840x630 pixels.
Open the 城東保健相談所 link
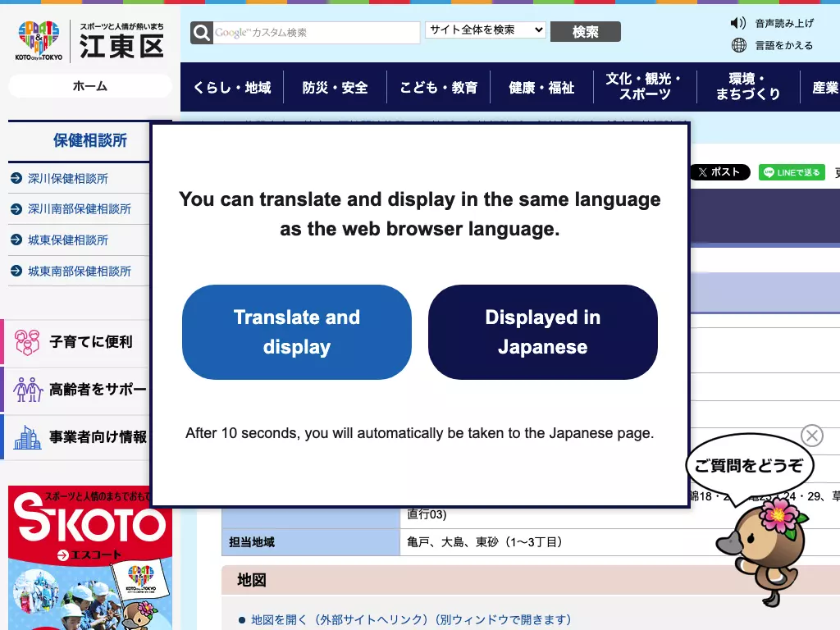[x=68, y=240]
